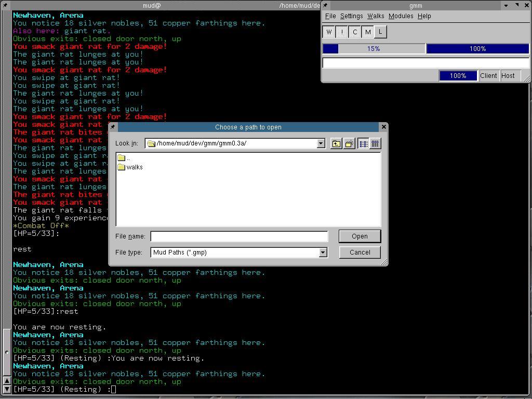The image size is (532, 399).
Task: Click the pin icon on gmm window
Action: click(326, 5)
